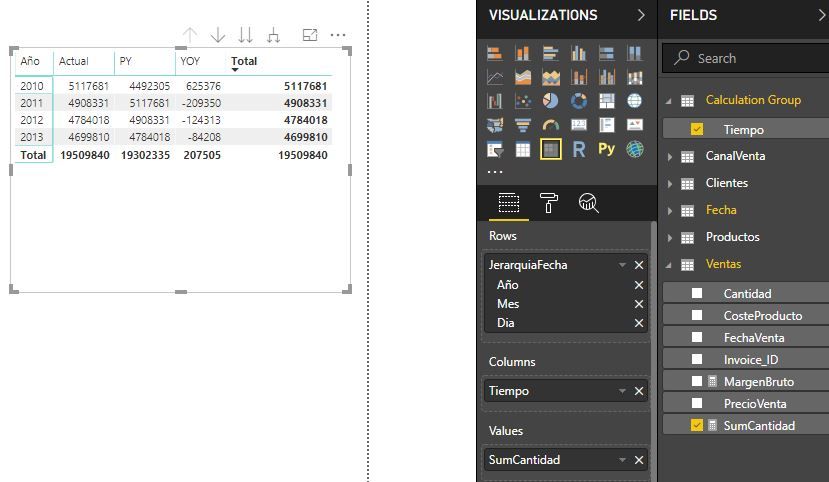This screenshot has height=482, width=829.
Task: Select the Slicer visual
Action: (x=495, y=150)
